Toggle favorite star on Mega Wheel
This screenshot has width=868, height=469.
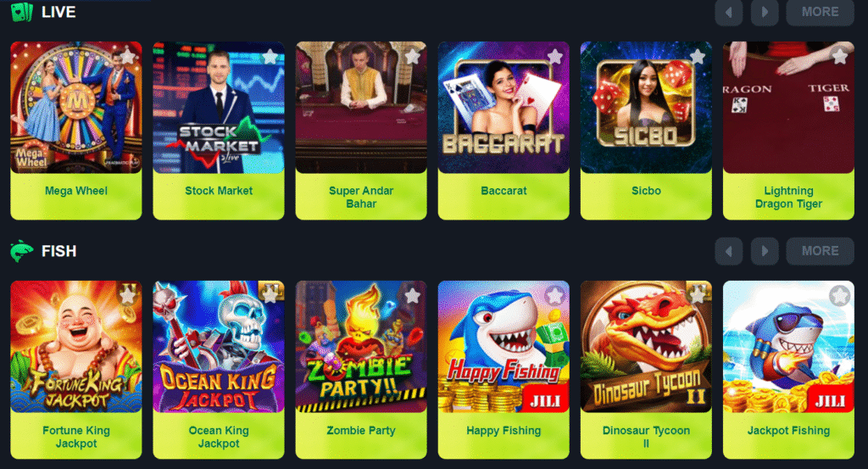click(128, 57)
